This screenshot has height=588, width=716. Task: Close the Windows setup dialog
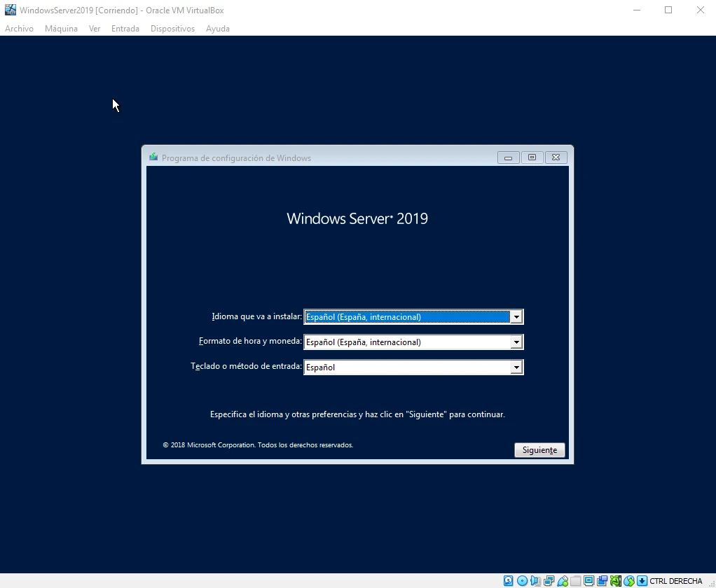(556, 157)
